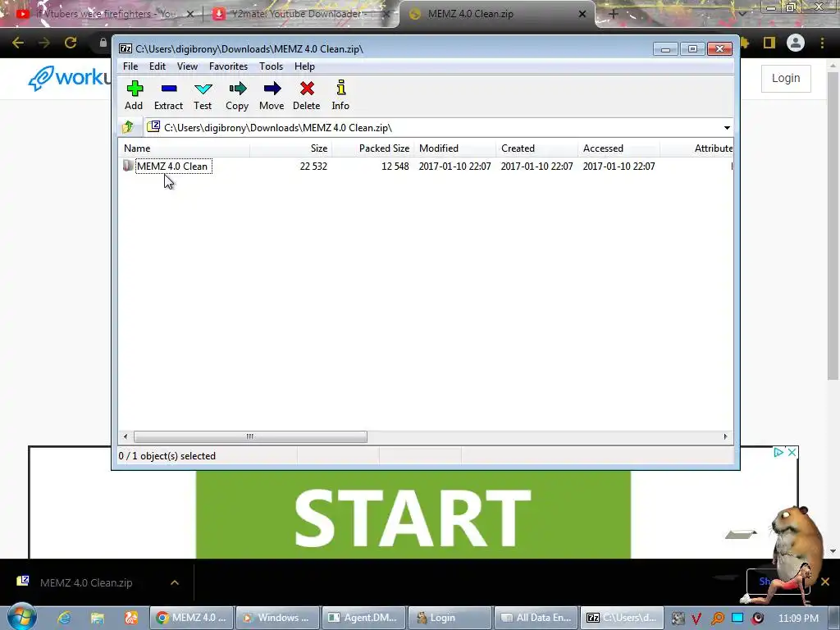Sort by the Modified column header

(454, 148)
